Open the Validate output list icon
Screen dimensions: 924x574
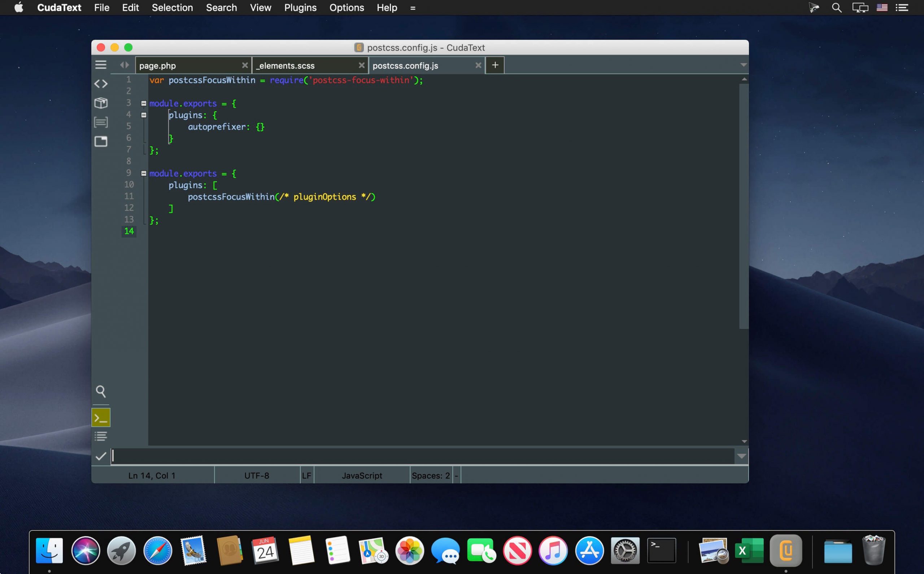coord(101,436)
